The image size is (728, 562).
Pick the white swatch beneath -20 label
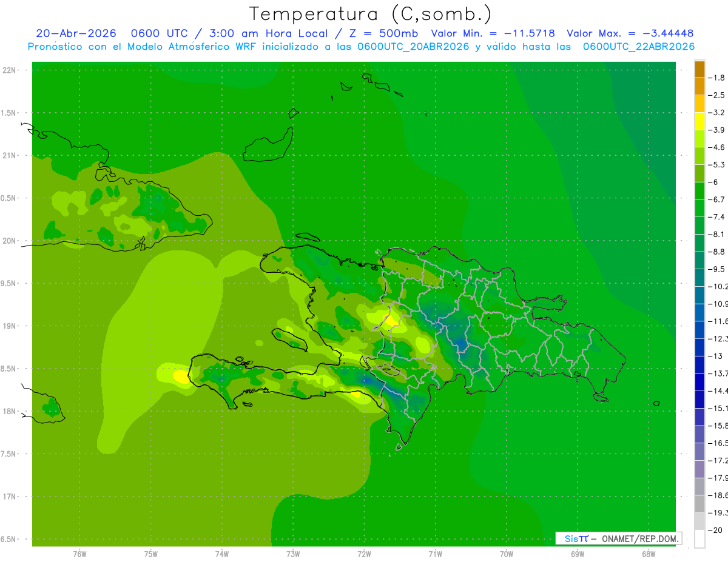(x=699, y=539)
